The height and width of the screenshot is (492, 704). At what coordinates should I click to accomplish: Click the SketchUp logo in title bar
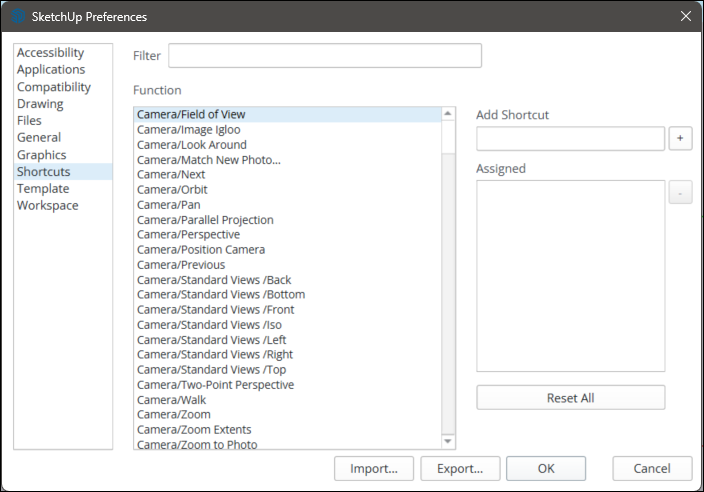coord(18,16)
